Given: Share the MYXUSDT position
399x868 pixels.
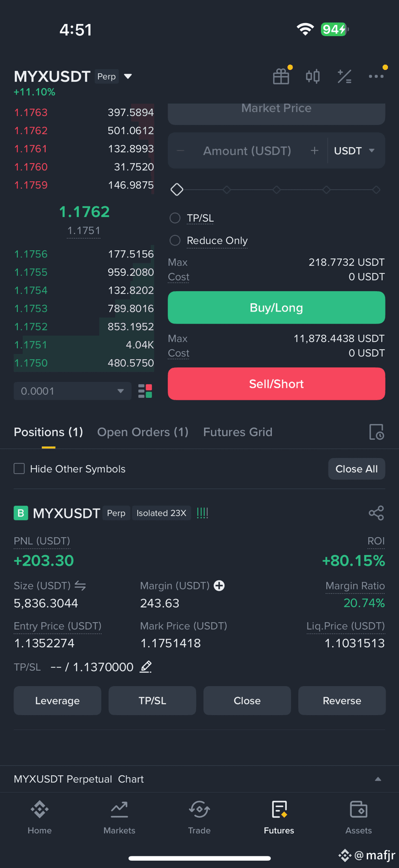Looking at the screenshot, I should (x=376, y=513).
